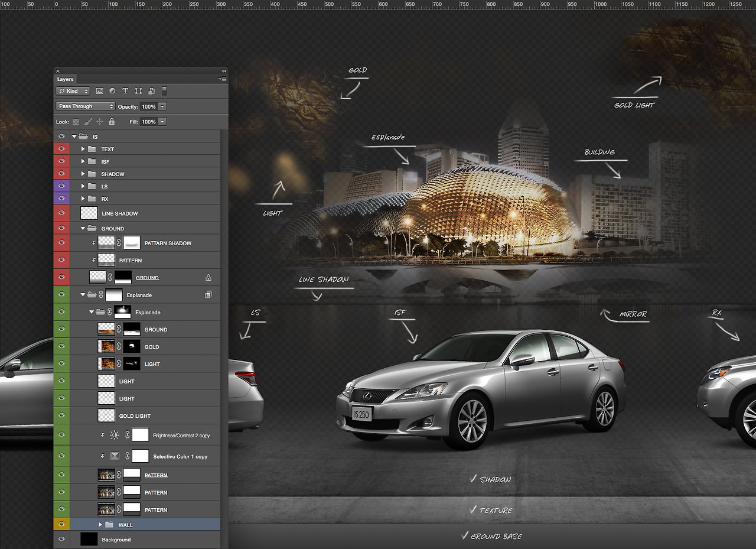Viewport: 756px width, 549px height.
Task: Click the lock transparent pixels icon
Action: tap(76, 122)
